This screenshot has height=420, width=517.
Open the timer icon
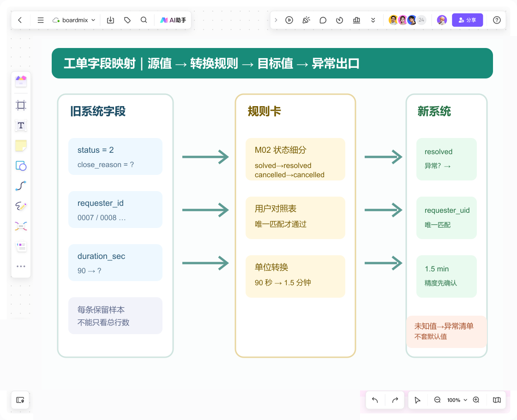pos(340,20)
